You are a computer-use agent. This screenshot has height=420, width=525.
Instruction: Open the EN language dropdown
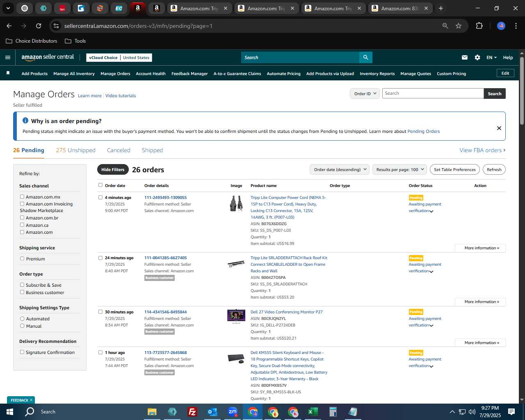tap(491, 57)
